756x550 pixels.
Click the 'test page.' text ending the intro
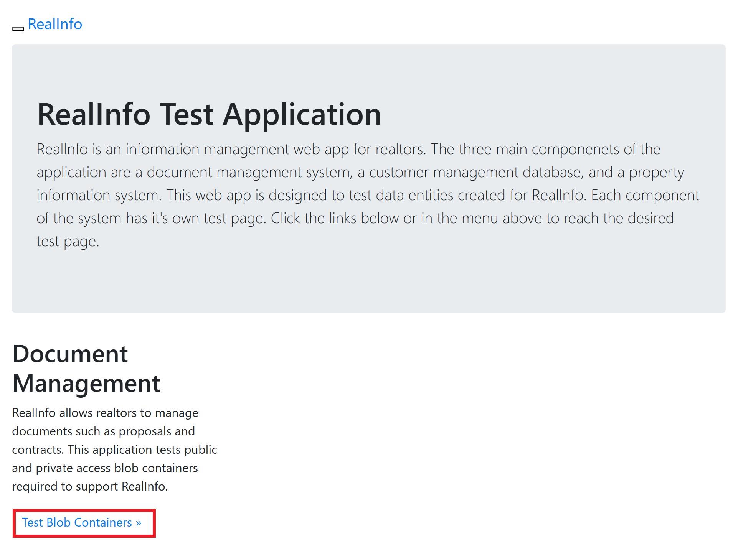[x=68, y=241]
